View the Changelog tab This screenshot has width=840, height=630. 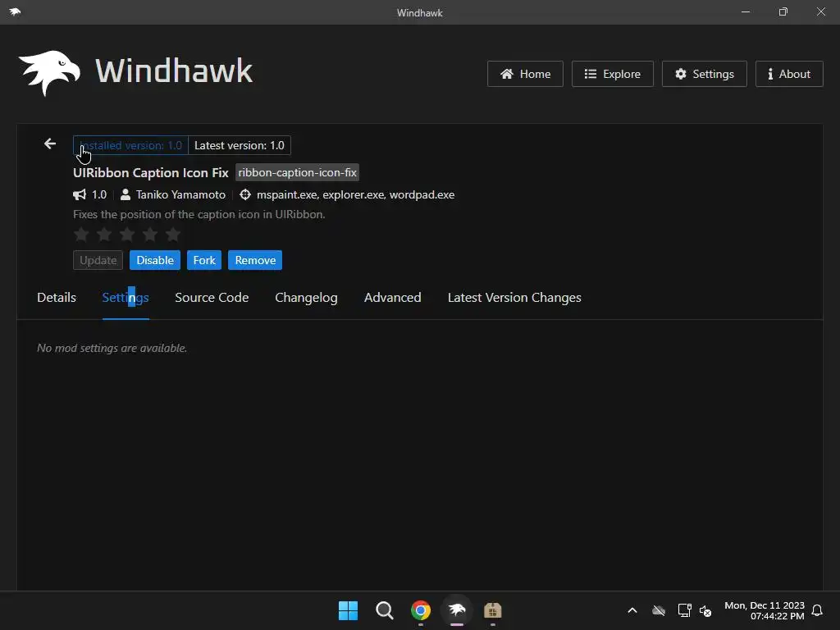307,297
